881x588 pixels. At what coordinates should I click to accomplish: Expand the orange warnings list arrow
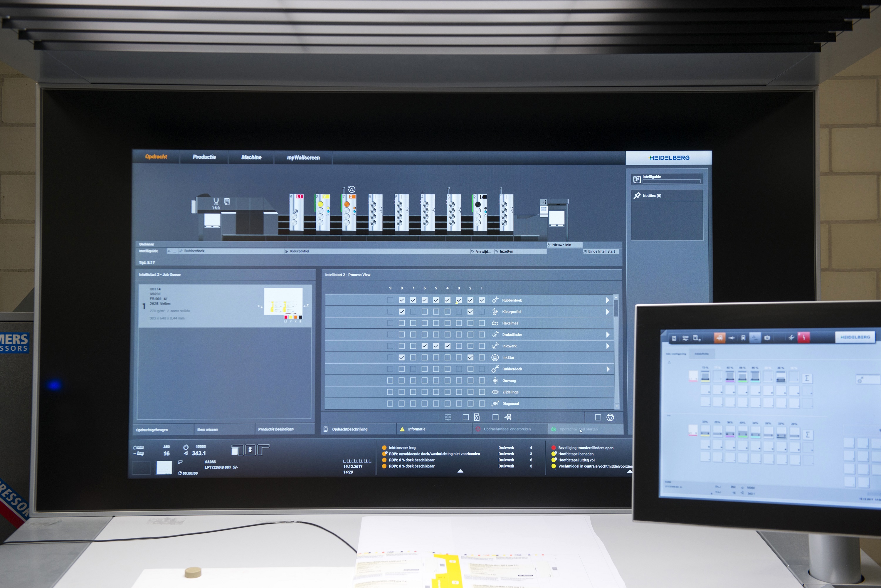pyautogui.click(x=460, y=471)
